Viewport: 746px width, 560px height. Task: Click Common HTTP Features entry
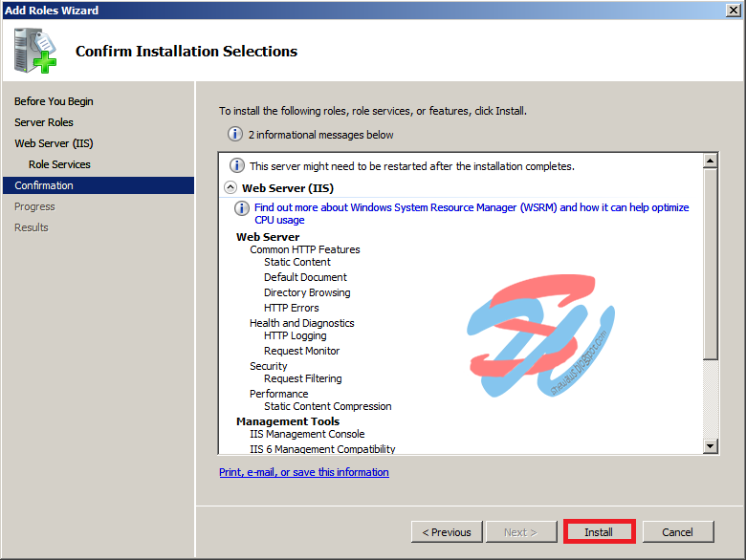[x=305, y=249]
